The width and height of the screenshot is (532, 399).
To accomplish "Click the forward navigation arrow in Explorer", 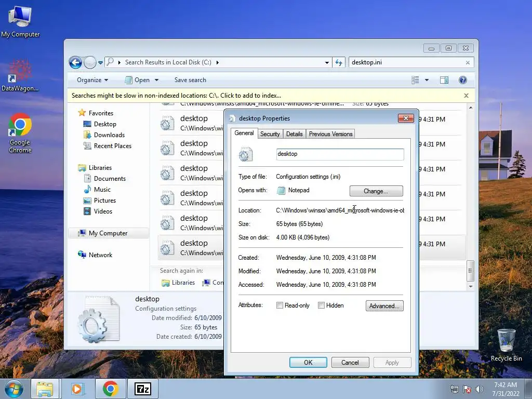I will [90, 62].
